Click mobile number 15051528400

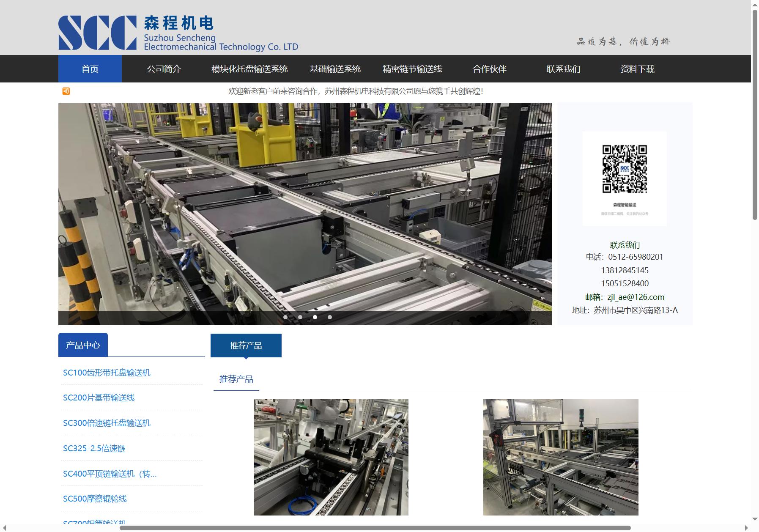click(x=625, y=283)
